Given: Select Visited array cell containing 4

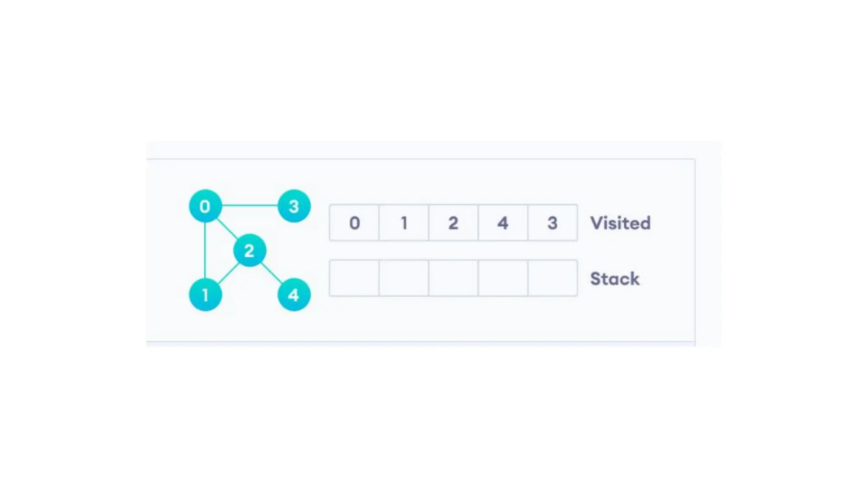Looking at the screenshot, I should point(503,223).
